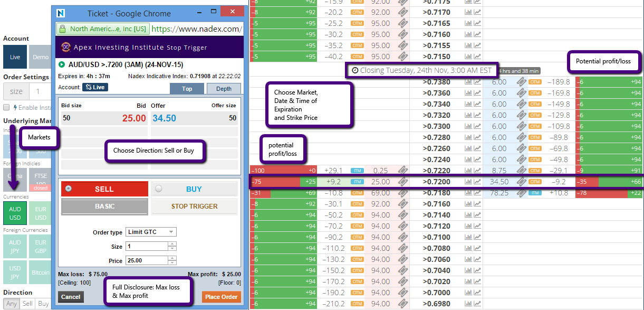Select the STOP TRIGGER order tab
The image size is (644, 310).
[x=194, y=206]
